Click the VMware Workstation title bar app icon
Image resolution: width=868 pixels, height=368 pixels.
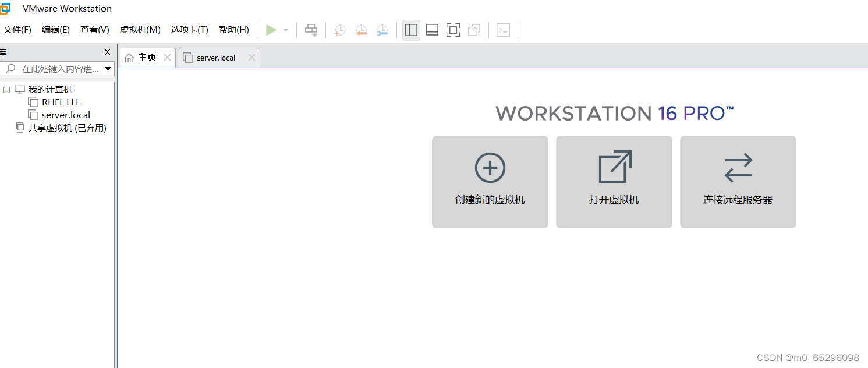(5, 8)
